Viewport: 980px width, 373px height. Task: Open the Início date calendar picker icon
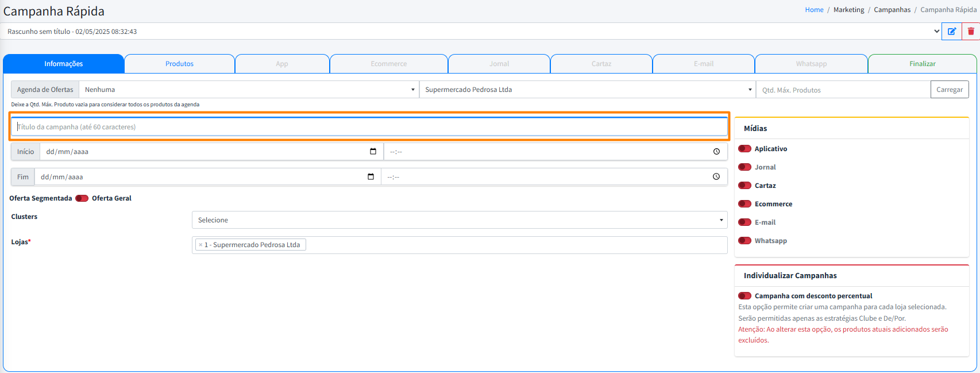(373, 152)
